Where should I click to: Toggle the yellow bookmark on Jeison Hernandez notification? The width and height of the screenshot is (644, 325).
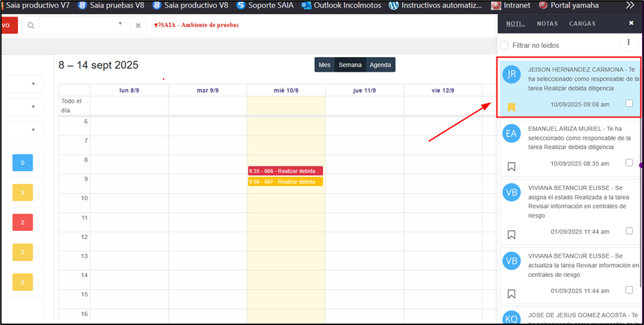[511, 106]
